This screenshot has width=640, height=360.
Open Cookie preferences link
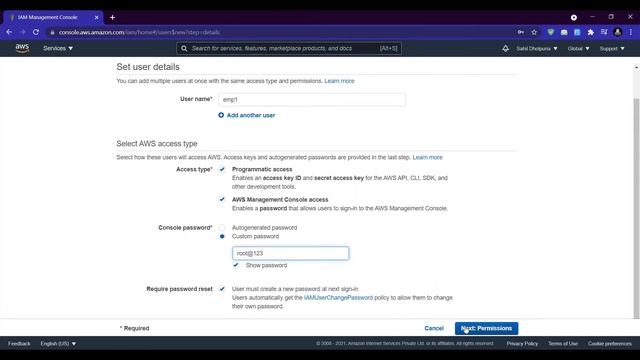609,344
